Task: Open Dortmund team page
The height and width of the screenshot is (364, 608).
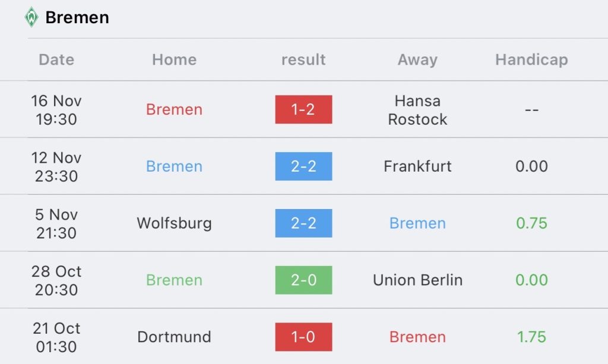Action: (x=174, y=337)
